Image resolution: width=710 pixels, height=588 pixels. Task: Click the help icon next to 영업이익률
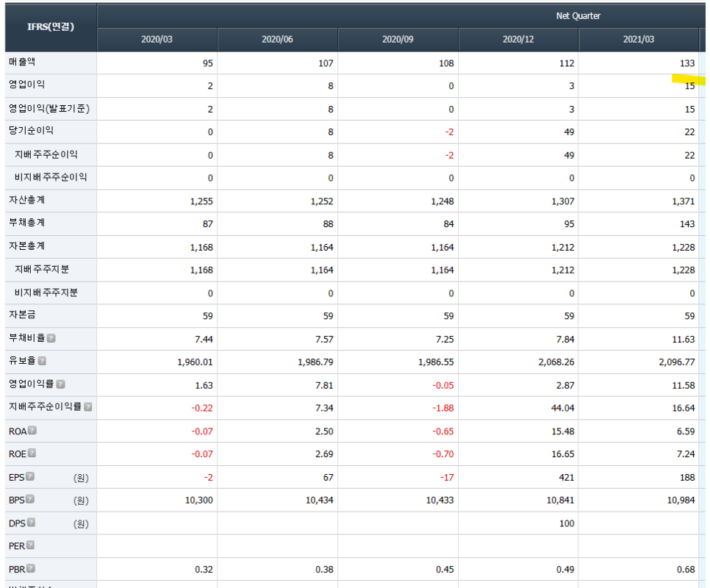61,384
